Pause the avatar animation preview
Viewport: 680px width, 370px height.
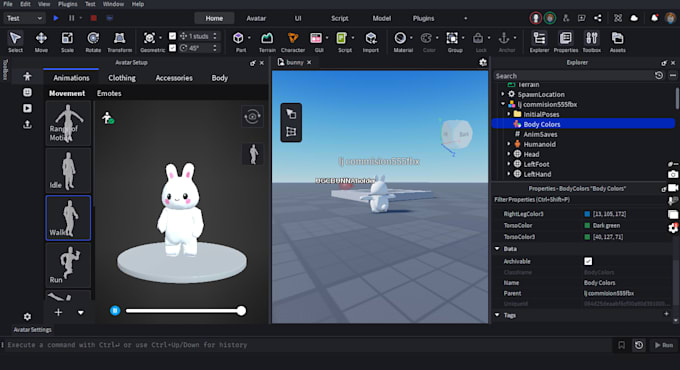click(115, 311)
